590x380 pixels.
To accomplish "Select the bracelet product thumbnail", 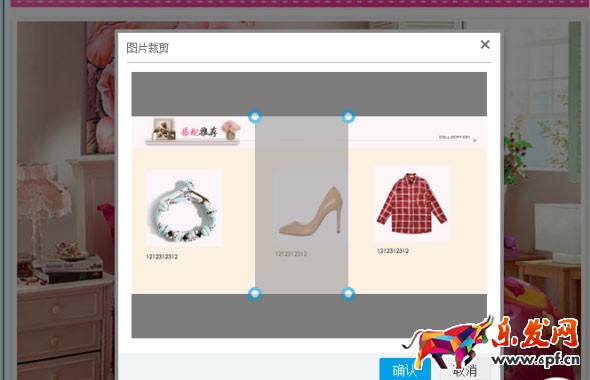I will coord(184,208).
